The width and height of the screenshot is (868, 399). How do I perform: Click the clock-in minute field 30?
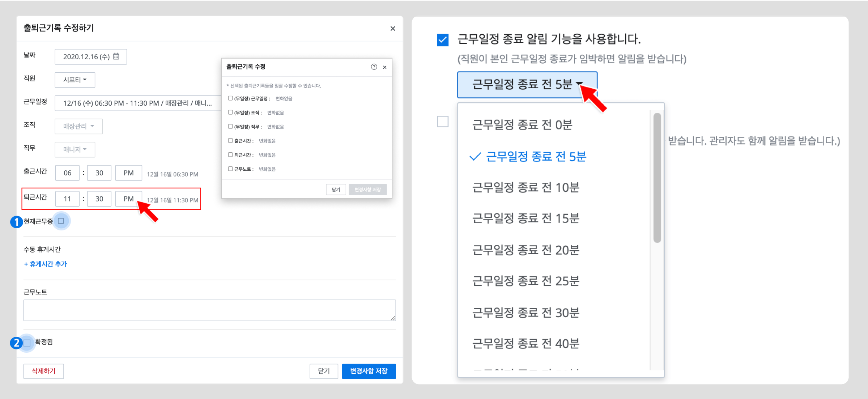[99, 173]
